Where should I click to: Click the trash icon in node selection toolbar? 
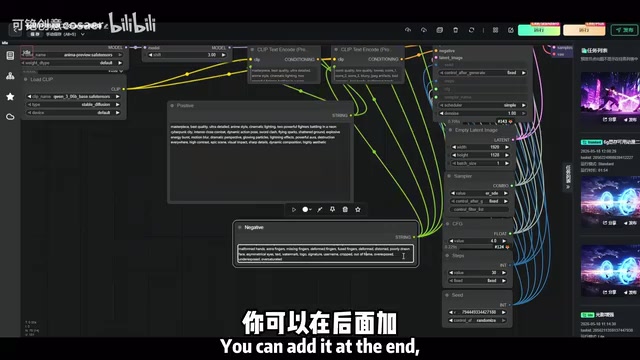click(x=345, y=210)
